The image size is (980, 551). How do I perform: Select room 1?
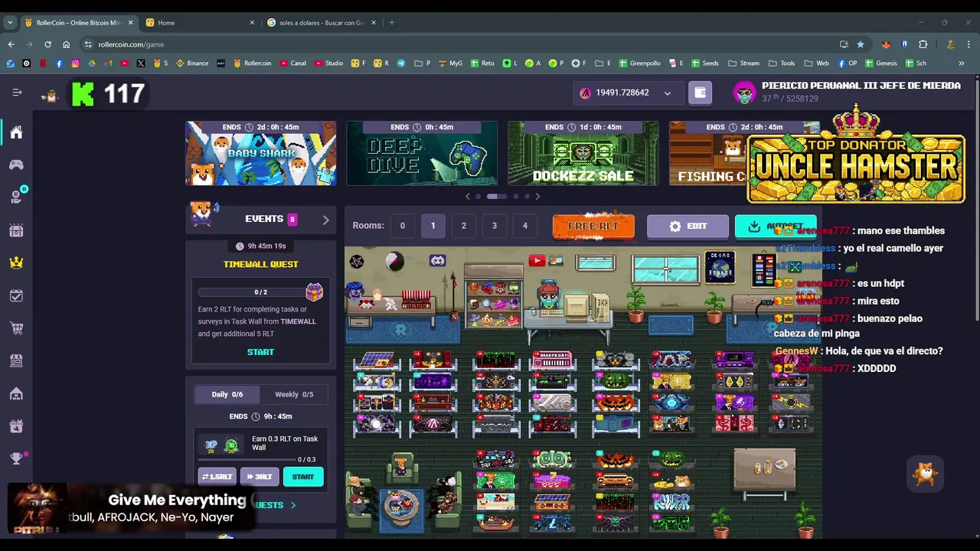[x=433, y=226]
